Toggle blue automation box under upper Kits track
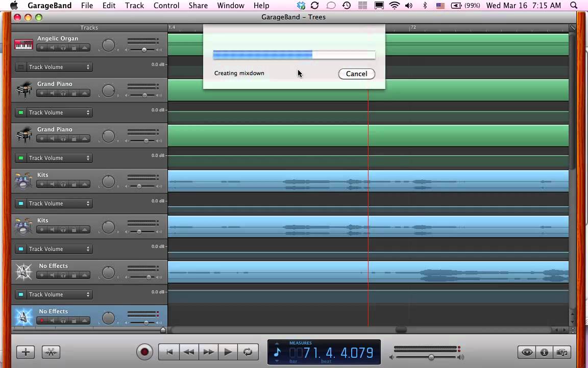The height and width of the screenshot is (368, 588). [x=21, y=203]
